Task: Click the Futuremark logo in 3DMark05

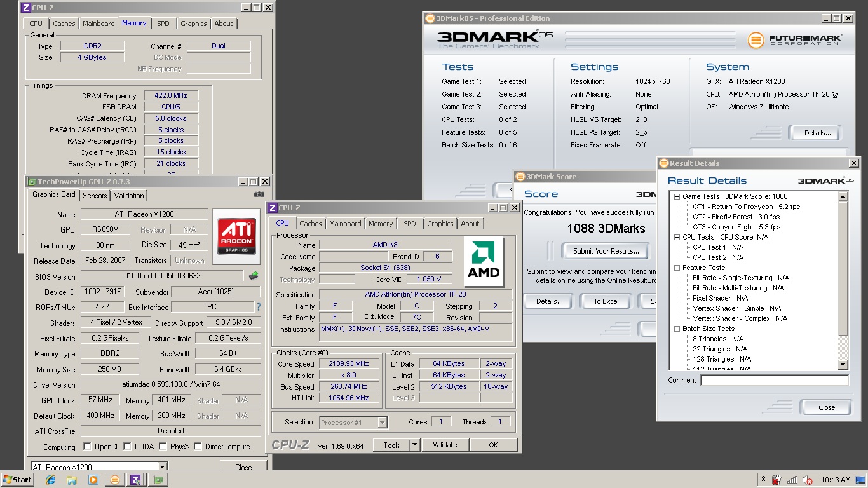Action: [x=795, y=40]
